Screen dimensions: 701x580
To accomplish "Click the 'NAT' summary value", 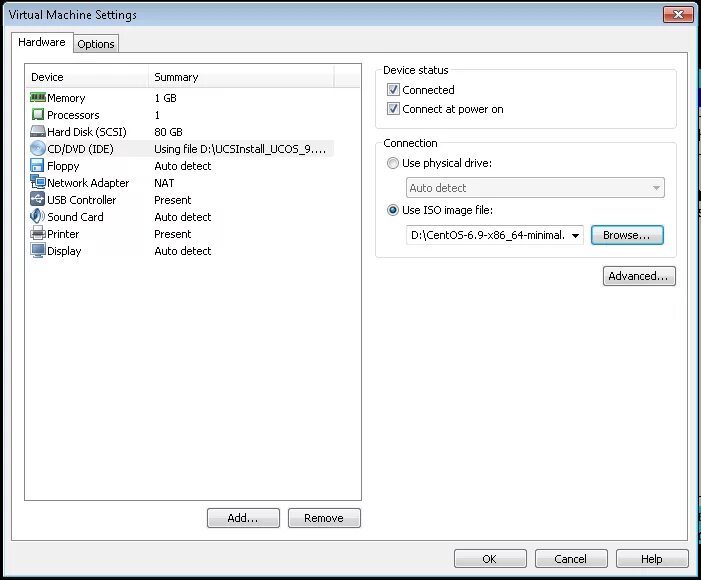I will click(164, 183).
